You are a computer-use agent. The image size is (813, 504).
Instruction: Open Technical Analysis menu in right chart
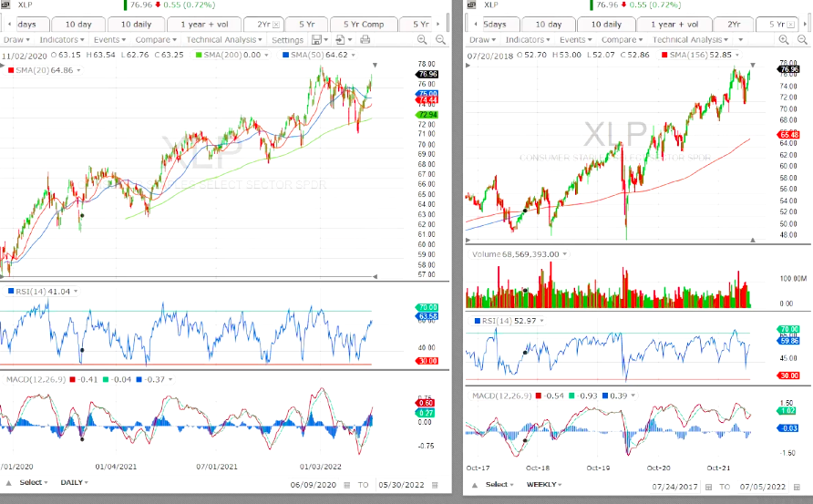(690, 39)
